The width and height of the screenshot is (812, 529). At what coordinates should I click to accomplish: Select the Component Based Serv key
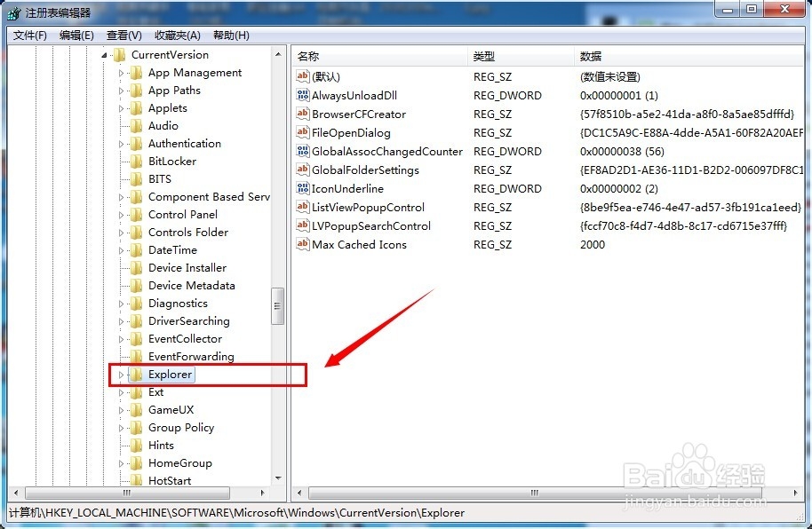click(x=209, y=197)
